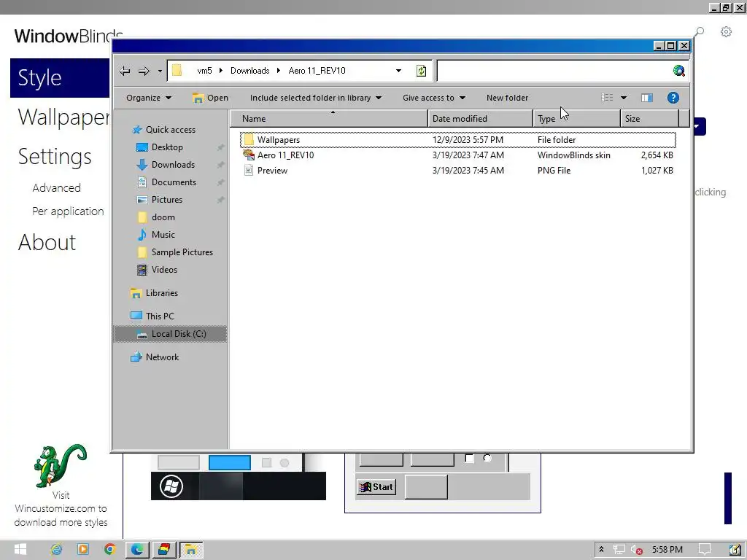This screenshot has width=747, height=560.
Task: Open Pictures in navigation pane
Action: (160, 200)
